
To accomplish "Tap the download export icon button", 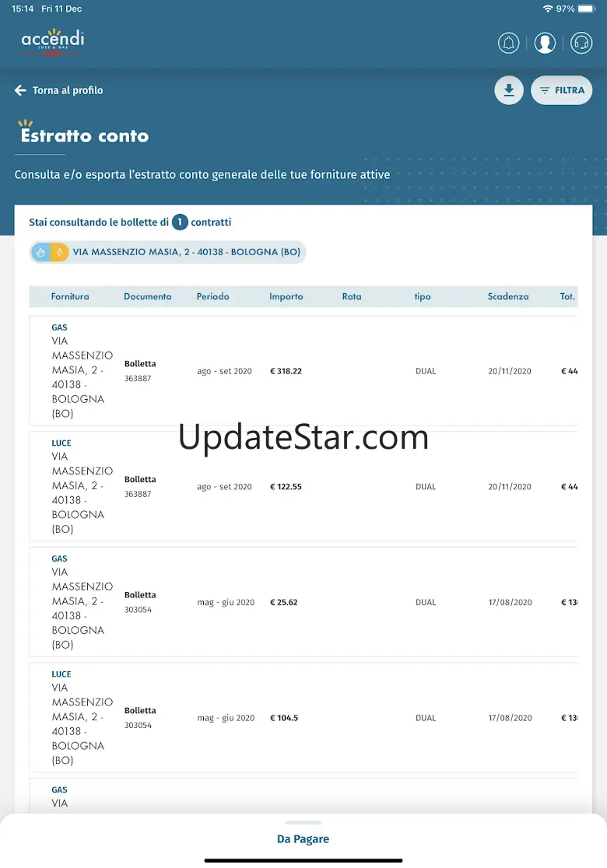I will coord(509,90).
